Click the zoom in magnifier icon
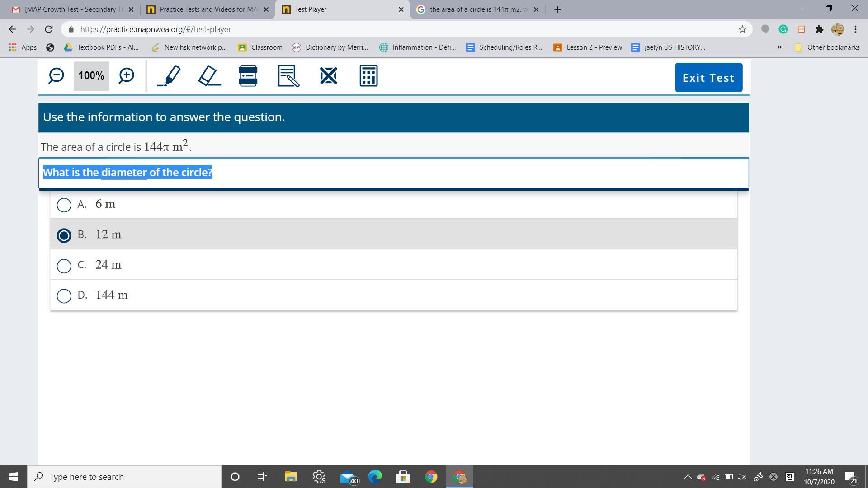This screenshot has width=868, height=488. pyautogui.click(x=127, y=76)
